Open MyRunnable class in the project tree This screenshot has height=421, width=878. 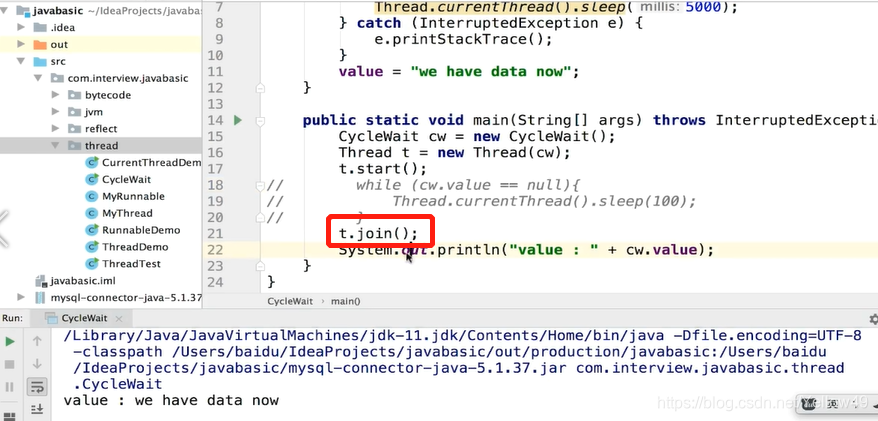133,196
